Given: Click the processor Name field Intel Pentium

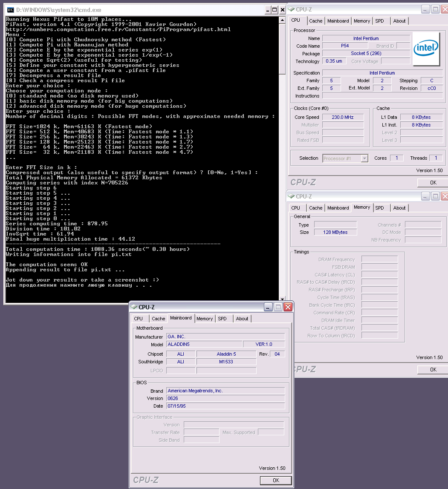Looking at the screenshot, I should (366, 38).
